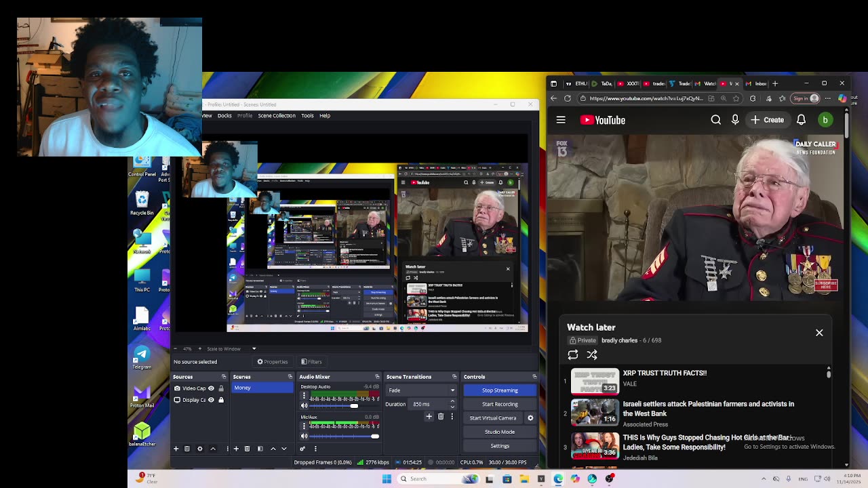Click the YouTube Create button
Viewport: 868px width, 488px height.
[x=767, y=120]
